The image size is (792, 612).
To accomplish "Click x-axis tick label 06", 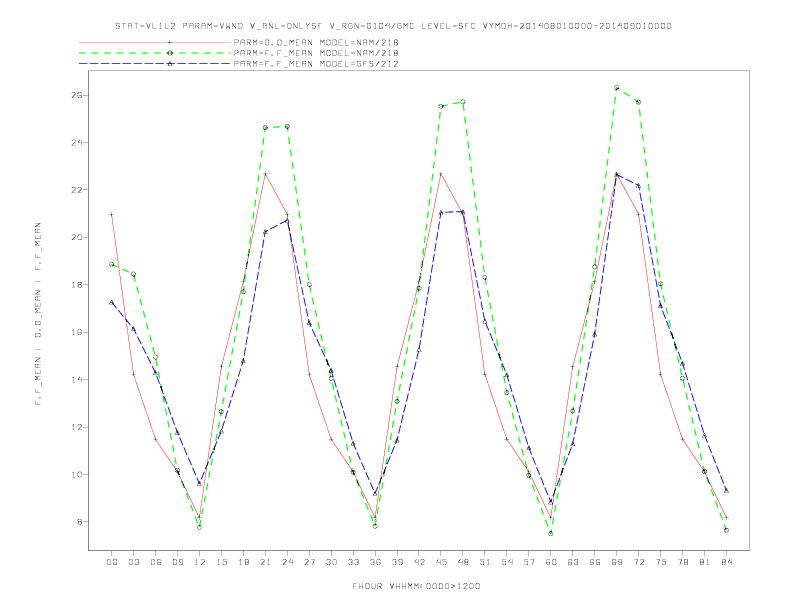I will click(156, 562).
